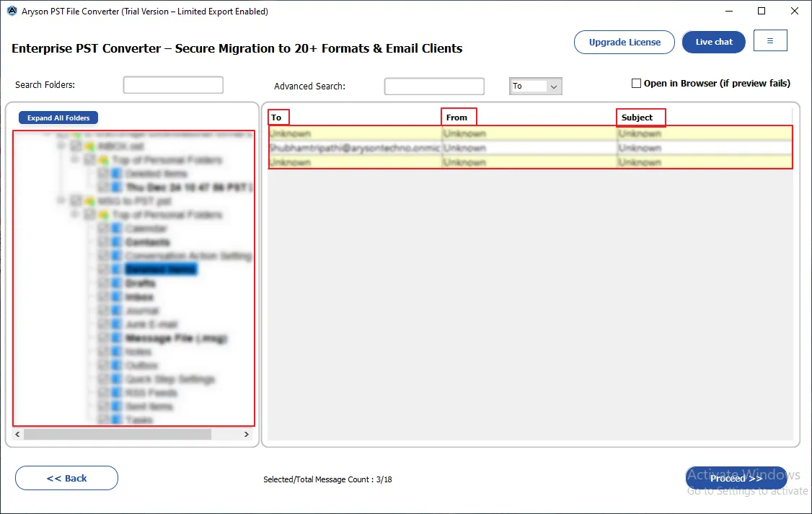Image resolution: width=812 pixels, height=514 pixels.
Task: Select the Thu Dec 24 folder under INBOX.pst
Action: click(188, 187)
